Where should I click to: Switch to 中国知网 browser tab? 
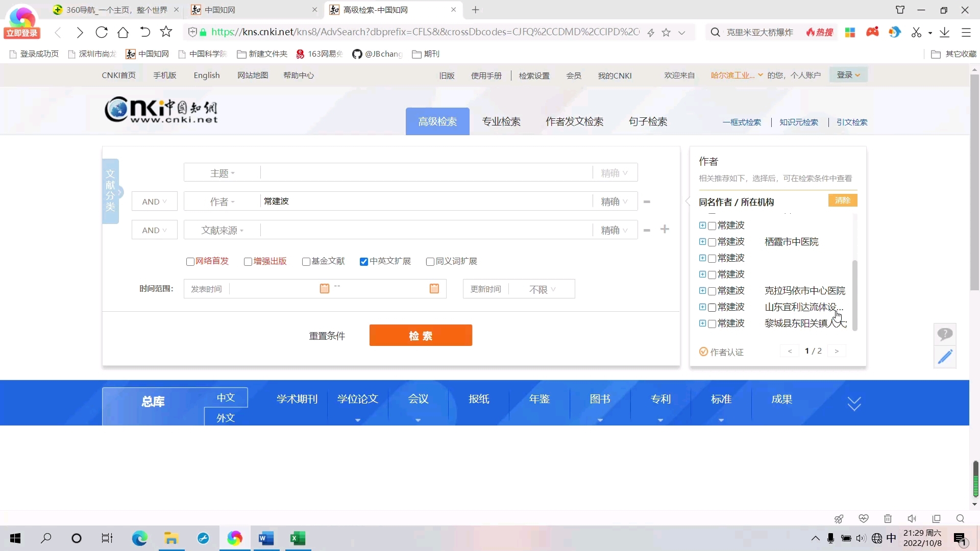pos(254,10)
